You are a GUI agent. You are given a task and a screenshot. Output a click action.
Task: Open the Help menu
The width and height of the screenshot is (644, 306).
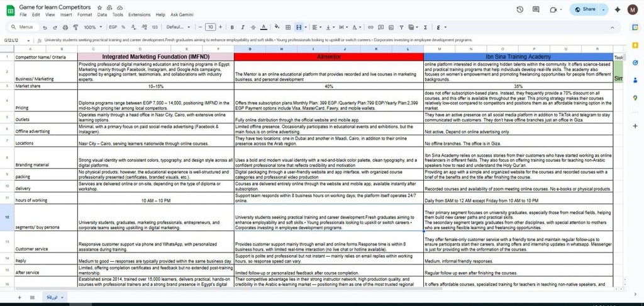pos(160,14)
